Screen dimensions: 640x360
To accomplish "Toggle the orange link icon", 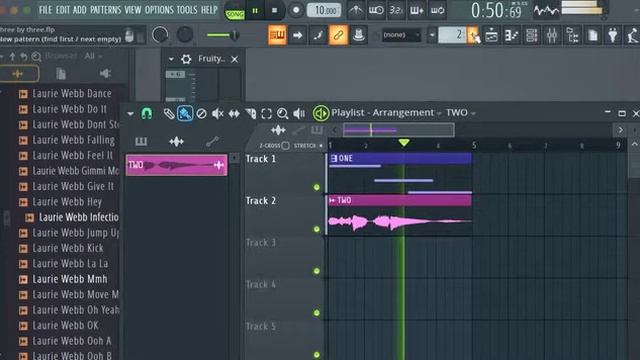I will pos(338,35).
